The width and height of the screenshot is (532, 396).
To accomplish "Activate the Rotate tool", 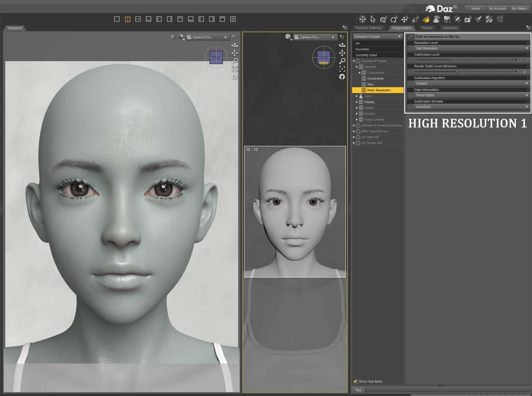I will click(x=394, y=19).
